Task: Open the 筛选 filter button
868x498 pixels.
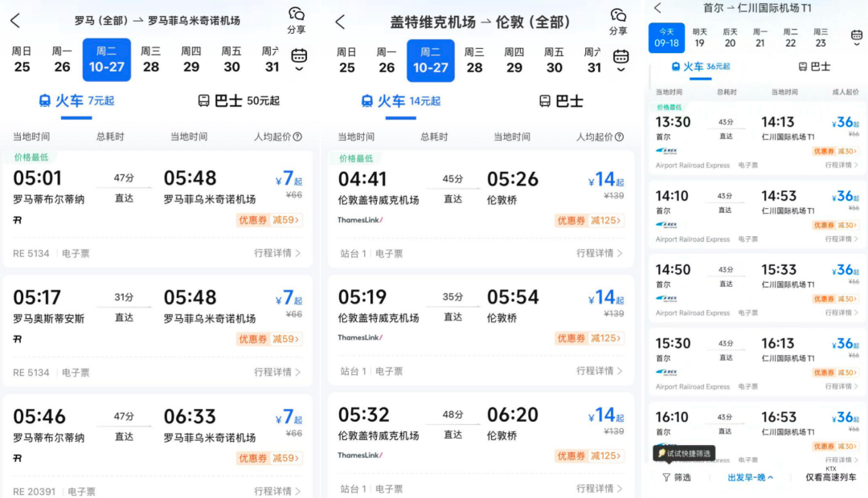Action: (x=677, y=477)
